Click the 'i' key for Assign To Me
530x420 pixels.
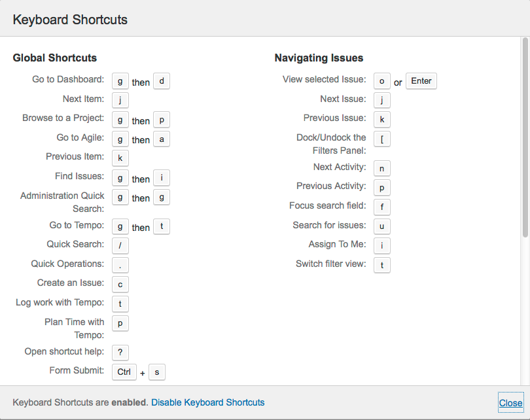pos(382,245)
